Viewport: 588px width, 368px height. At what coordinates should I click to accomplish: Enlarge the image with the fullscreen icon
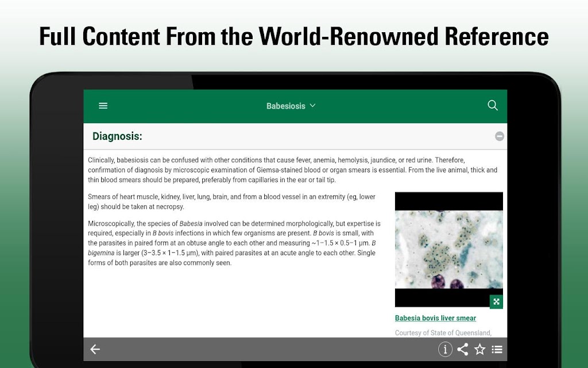tap(496, 301)
